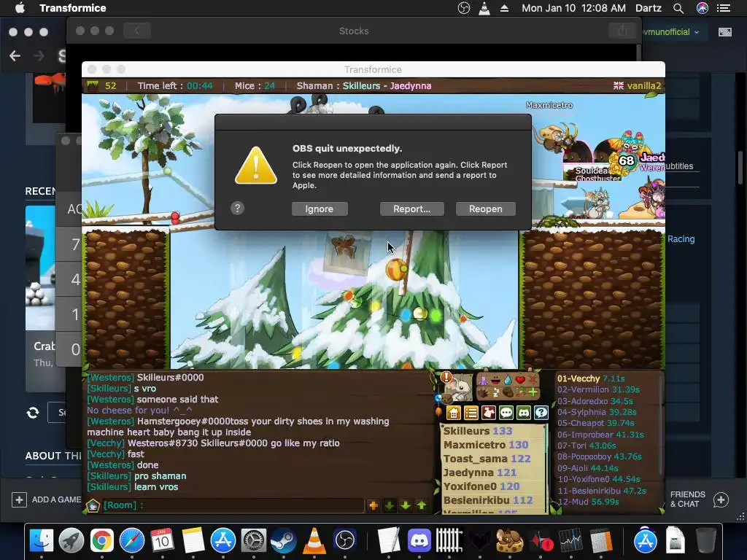747x560 pixels.
Task: Click 12-Mud 56.99s leaderboard entry
Action: (588, 502)
